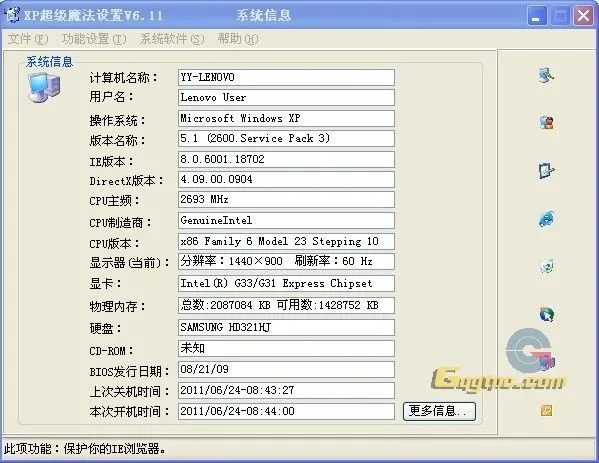Select the globe with cursor sidebar icon
This screenshot has height=463, width=599.
pos(547,314)
